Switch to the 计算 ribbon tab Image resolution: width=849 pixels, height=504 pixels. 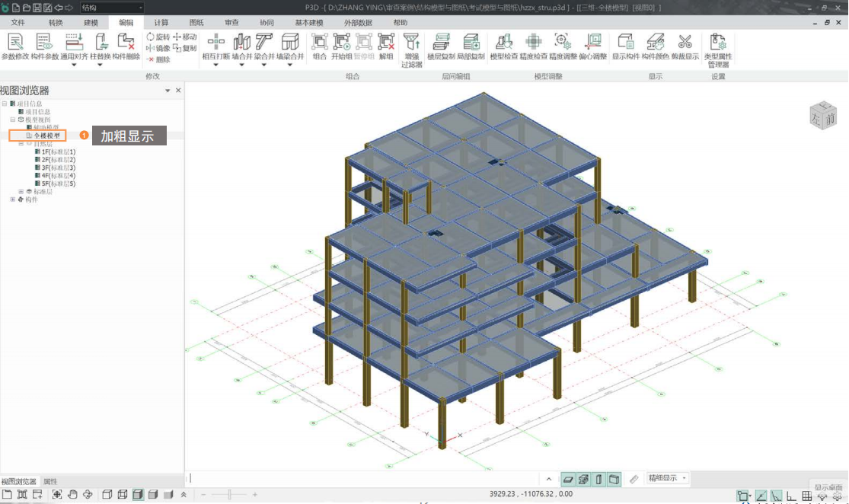click(x=161, y=23)
